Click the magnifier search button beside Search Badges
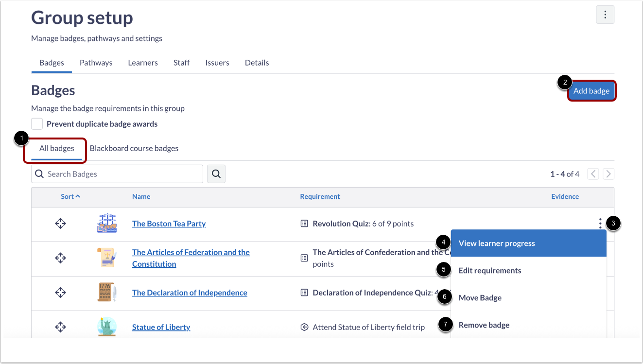 [x=216, y=173]
